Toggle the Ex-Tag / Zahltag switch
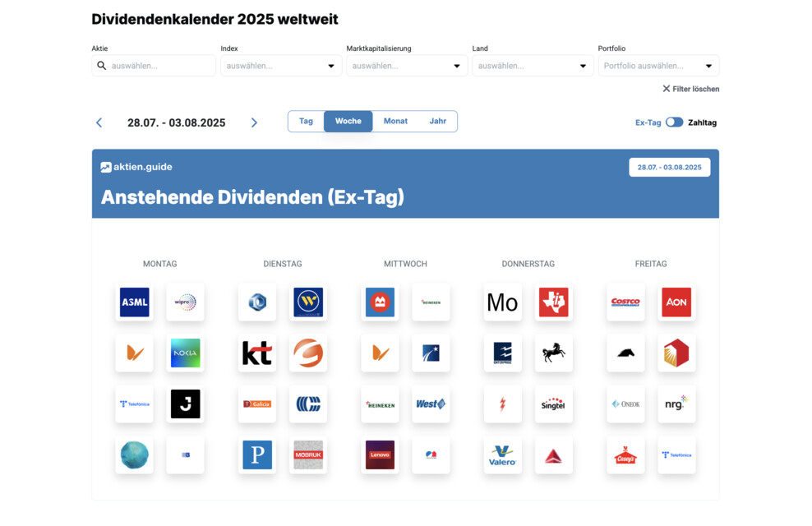The width and height of the screenshot is (812, 526). coord(674,122)
